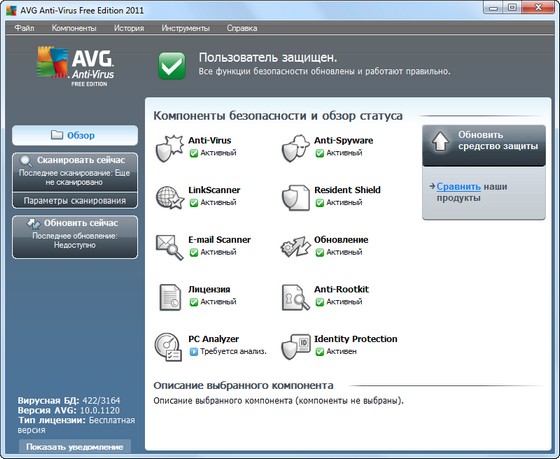Click the Тип лицензии: Бесплатная версия text

pos(76,425)
